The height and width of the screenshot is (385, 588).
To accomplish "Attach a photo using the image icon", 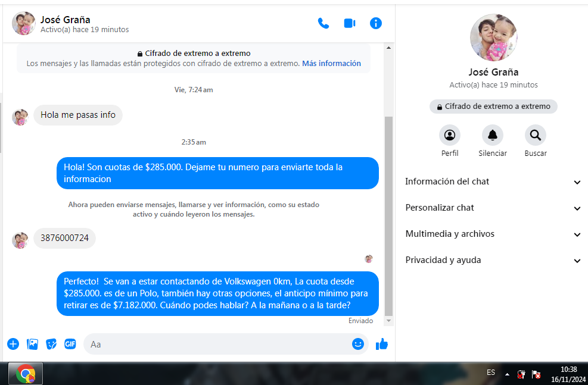I will (x=32, y=344).
